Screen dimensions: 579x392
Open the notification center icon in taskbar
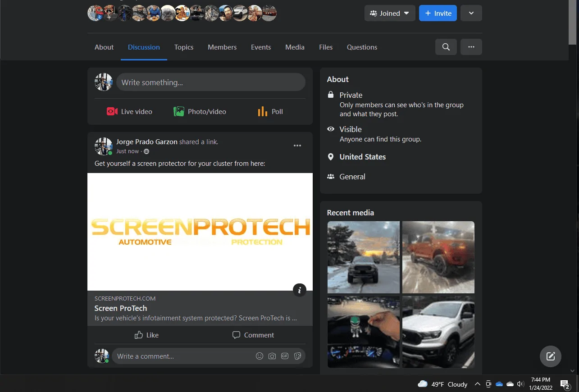tap(565, 384)
